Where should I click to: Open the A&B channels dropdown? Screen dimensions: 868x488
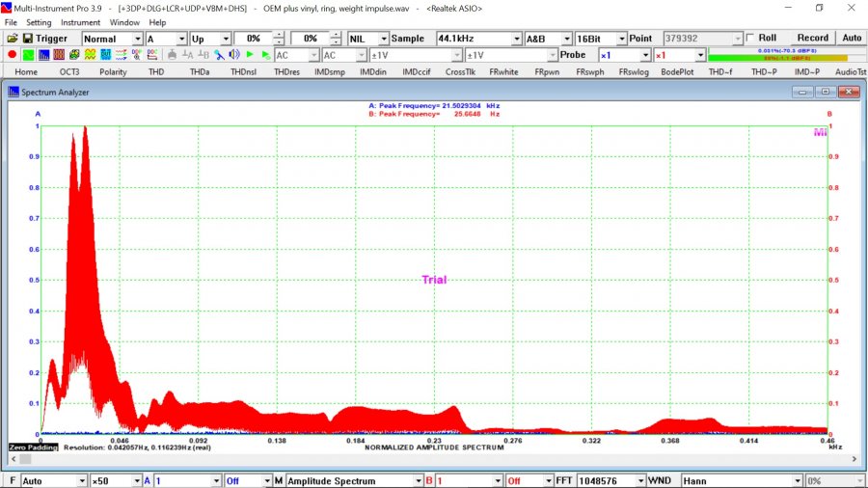click(548, 39)
